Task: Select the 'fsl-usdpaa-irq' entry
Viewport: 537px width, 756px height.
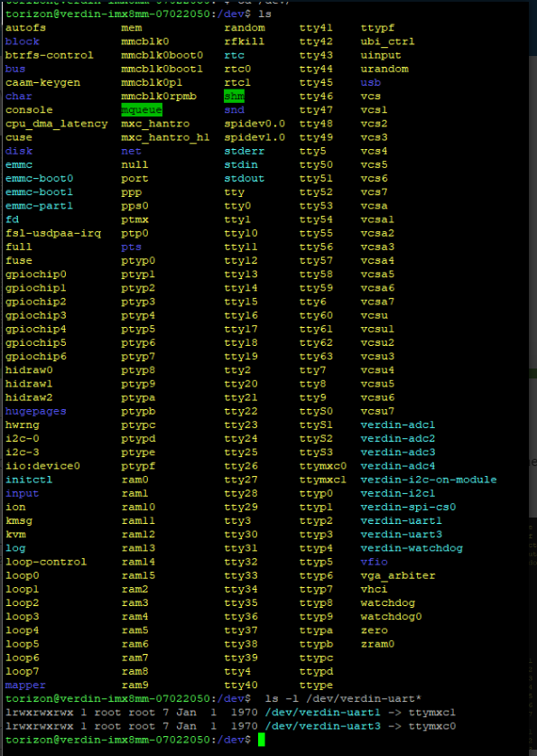Action: click(53, 233)
